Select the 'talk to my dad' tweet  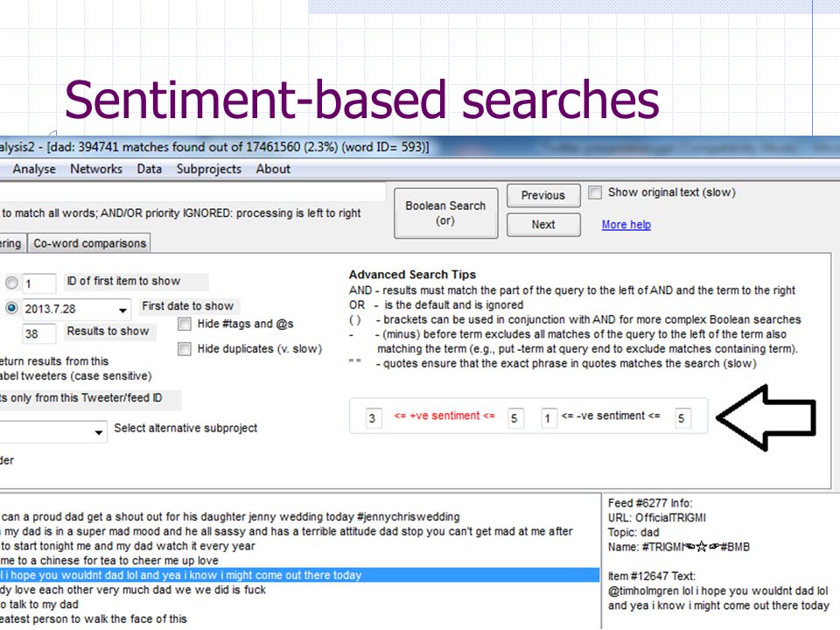(299, 605)
